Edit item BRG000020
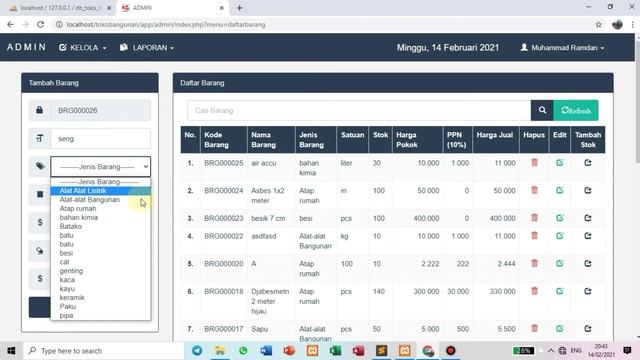The height and width of the screenshot is (360, 640). pyautogui.click(x=560, y=263)
